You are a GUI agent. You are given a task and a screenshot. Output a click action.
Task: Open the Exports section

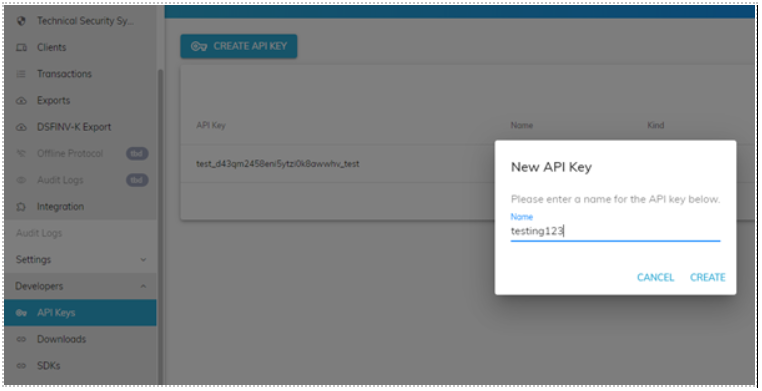(80, 101)
